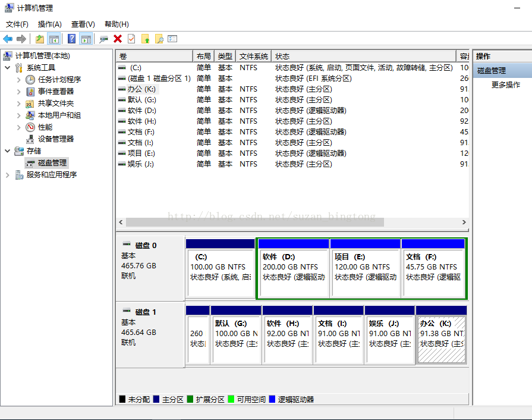
Task: Select the (C:) volume row in list
Action: pos(292,68)
